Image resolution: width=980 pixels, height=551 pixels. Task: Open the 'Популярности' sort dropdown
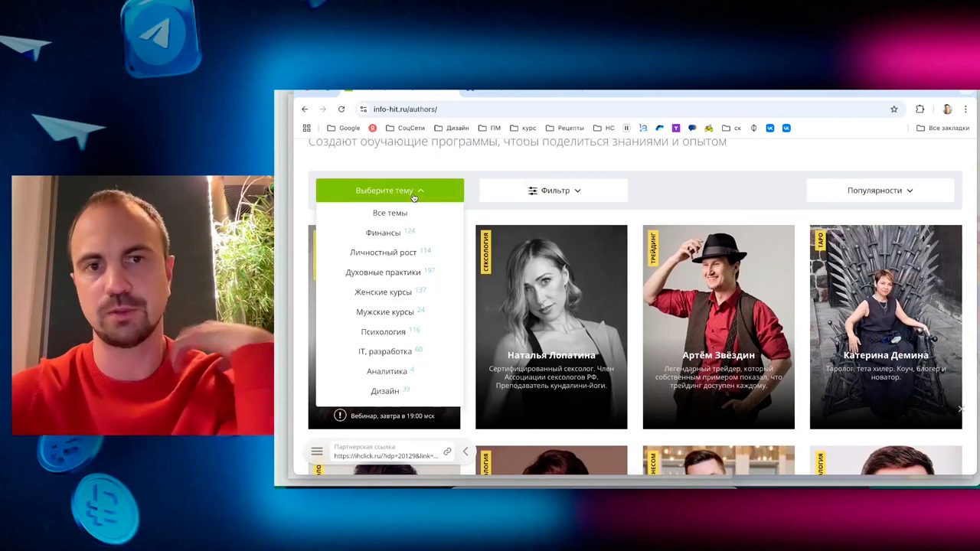pyautogui.click(x=880, y=191)
